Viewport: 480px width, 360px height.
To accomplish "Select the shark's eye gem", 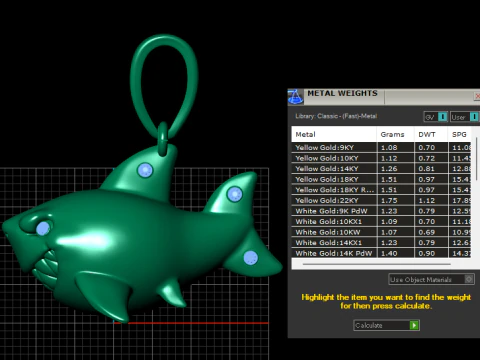I will click(43, 228).
